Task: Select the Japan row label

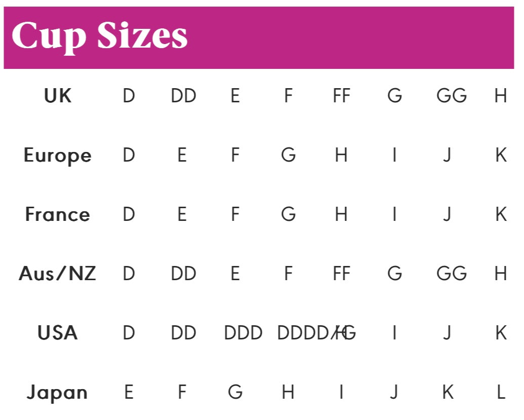Action: [57, 393]
